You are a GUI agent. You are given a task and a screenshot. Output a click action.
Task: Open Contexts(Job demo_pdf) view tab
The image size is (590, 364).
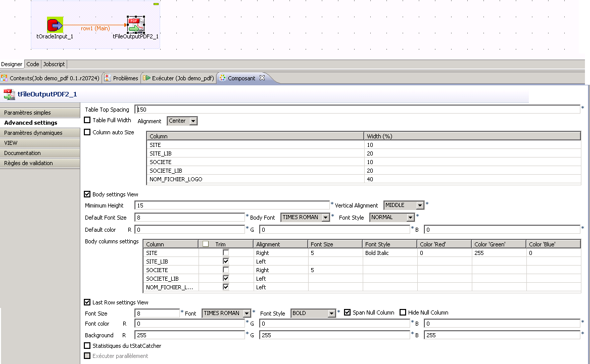pyautogui.click(x=51, y=78)
